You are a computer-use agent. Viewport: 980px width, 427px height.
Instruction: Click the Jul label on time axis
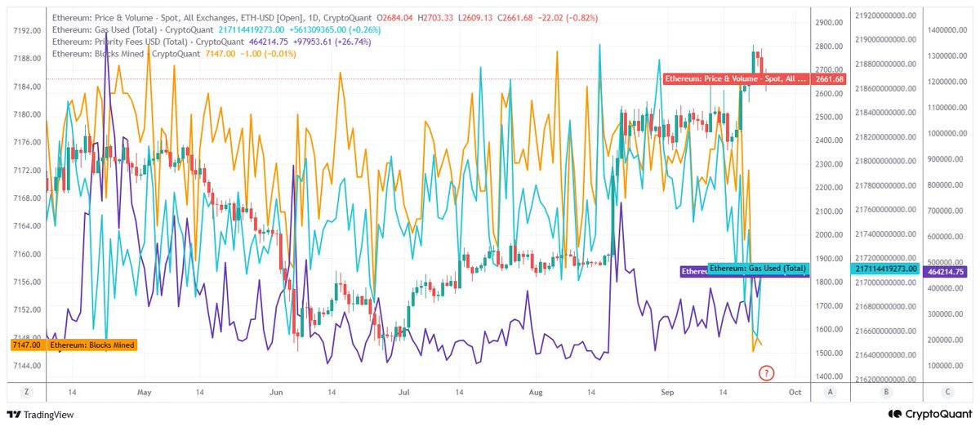click(403, 392)
